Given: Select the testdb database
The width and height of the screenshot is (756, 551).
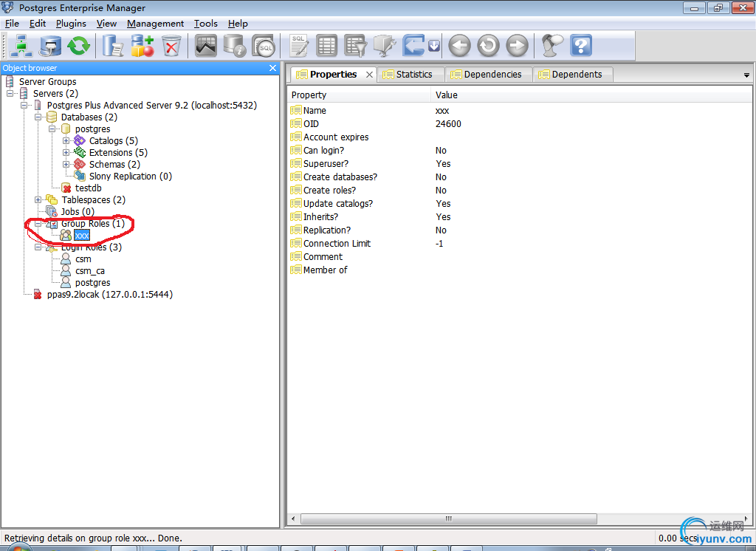Looking at the screenshot, I should (x=89, y=188).
